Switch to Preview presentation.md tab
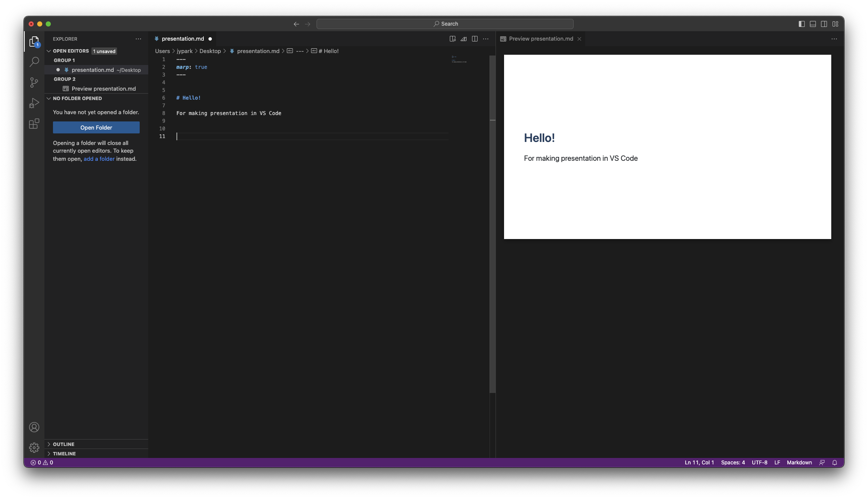868x499 pixels. click(x=541, y=39)
